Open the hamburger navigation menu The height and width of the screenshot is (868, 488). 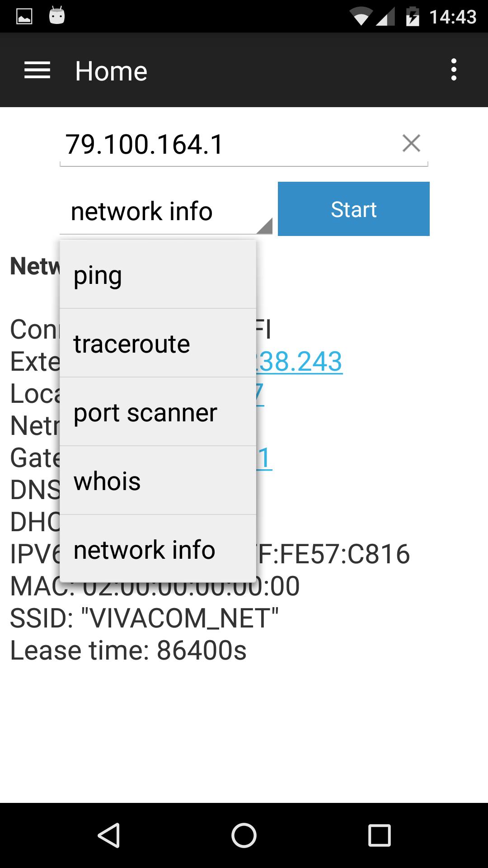coord(37,71)
